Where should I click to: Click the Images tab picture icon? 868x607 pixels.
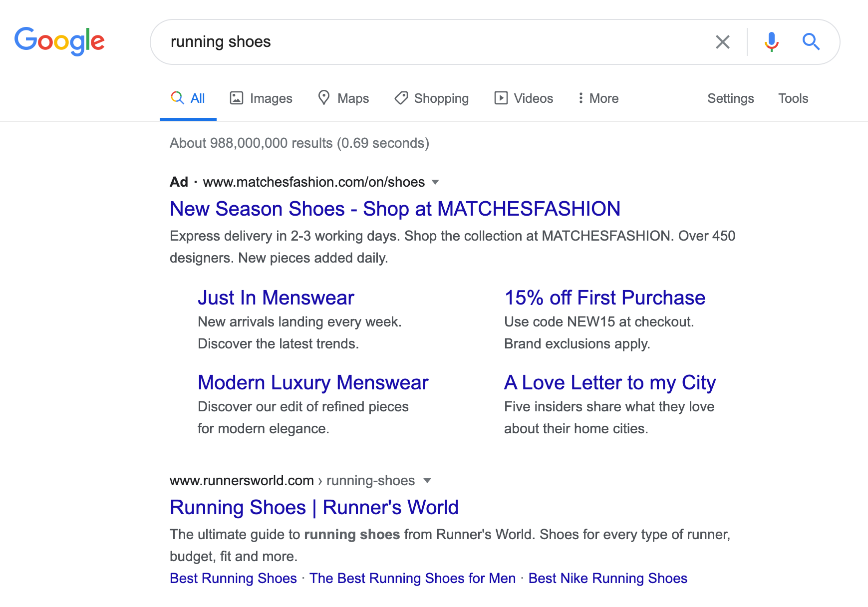pyautogui.click(x=236, y=98)
